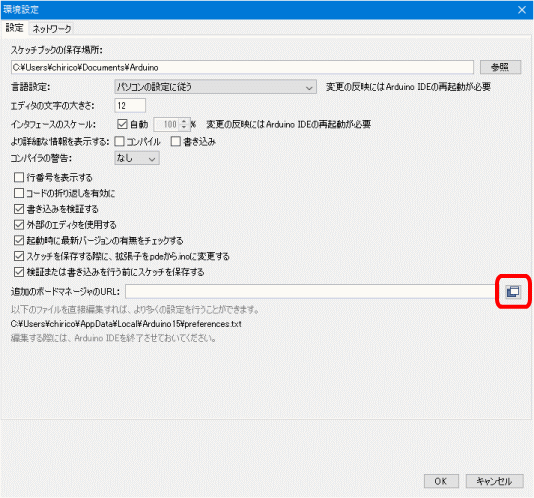Open the additional board manager URLs editor icon
Image resolution: width=534 pixels, height=498 pixels.
(x=513, y=292)
